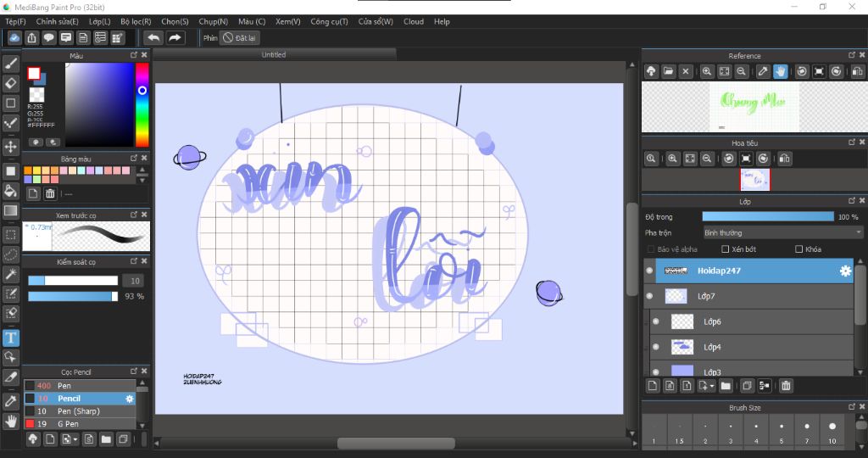
Task: Select the G Pen brush
Action: (80, 424)
